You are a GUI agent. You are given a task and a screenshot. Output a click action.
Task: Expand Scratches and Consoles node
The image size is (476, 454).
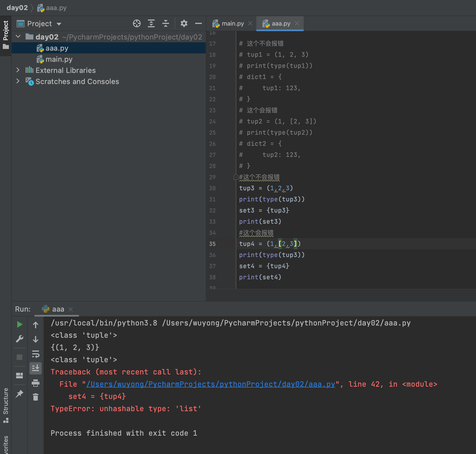click(18, 81)
